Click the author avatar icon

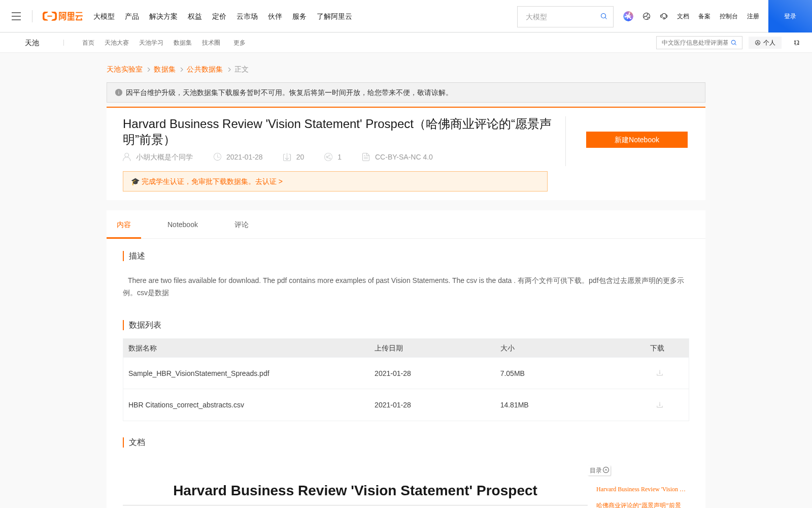click(127, 157)
